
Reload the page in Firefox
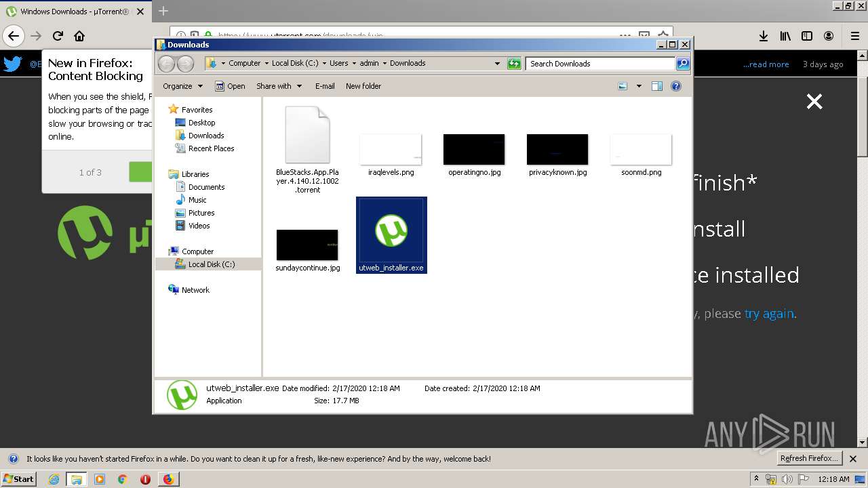tap(58, 36)
